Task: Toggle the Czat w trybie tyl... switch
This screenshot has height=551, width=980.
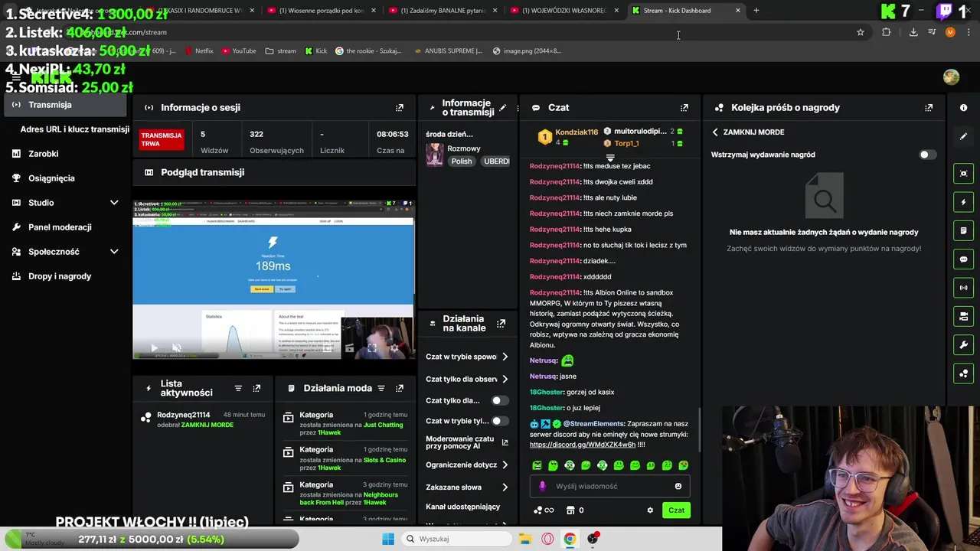Action: pos(498,421)
